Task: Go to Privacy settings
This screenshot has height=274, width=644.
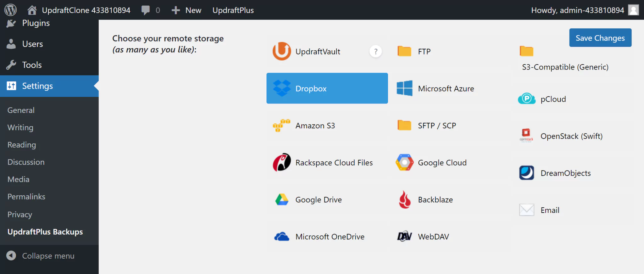Action: point(20,214)
